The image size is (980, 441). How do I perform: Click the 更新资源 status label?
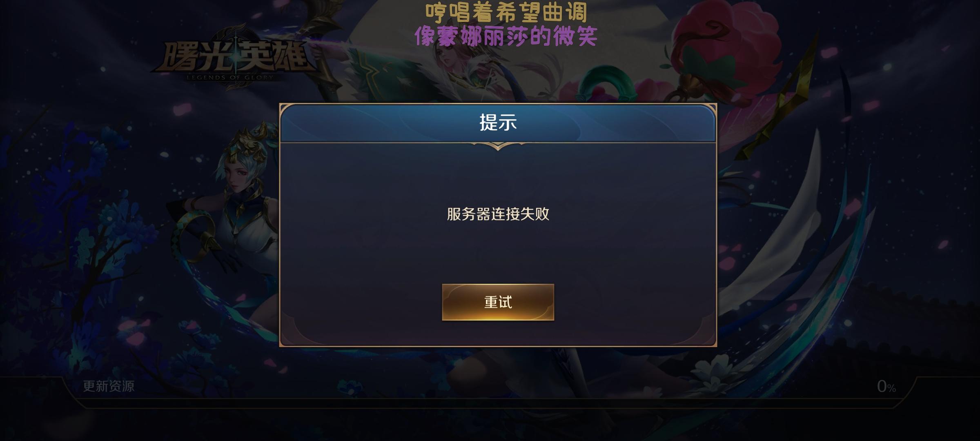tap(109, 386)
